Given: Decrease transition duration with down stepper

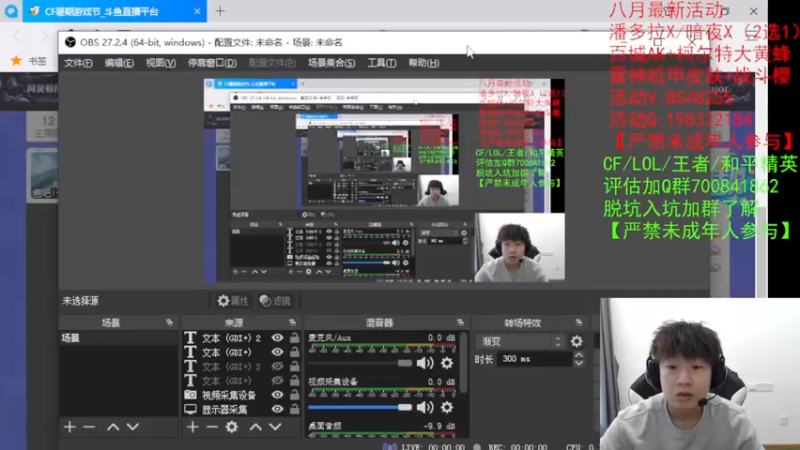Looking at the screenshot, I should 579,363.
